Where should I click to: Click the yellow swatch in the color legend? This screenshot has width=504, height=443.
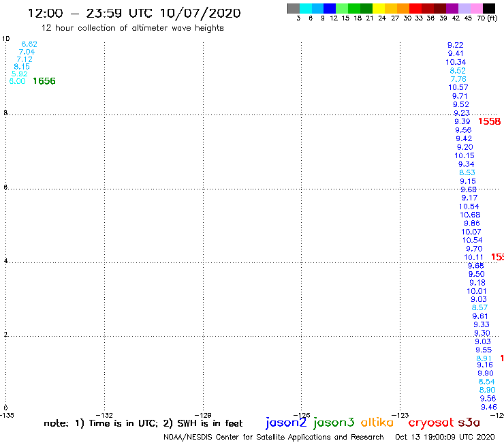[x=379, y=8]
